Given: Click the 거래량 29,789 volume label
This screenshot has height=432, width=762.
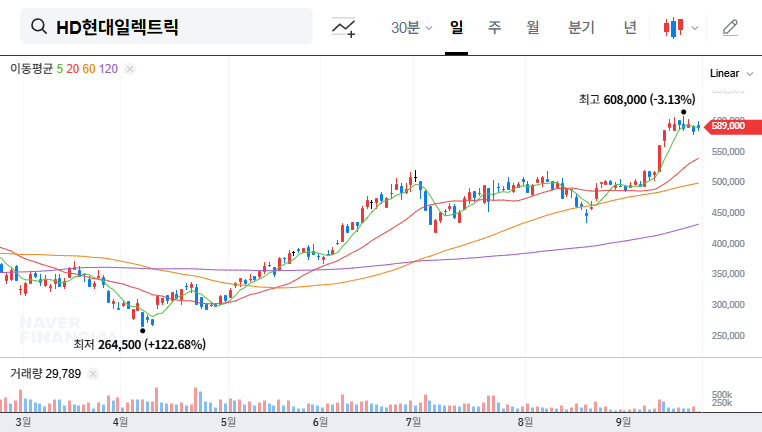Looking at the screenshot, I should pyautogui.click(x=46, y=374).
